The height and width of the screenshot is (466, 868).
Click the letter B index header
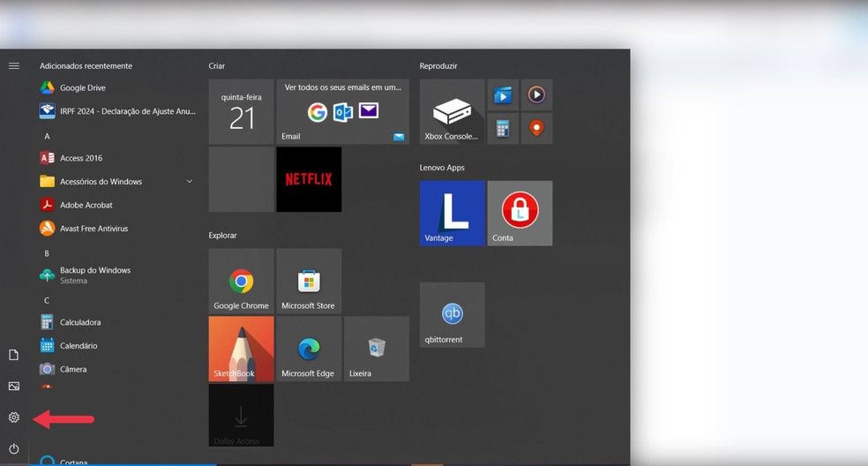coord(47,253)
